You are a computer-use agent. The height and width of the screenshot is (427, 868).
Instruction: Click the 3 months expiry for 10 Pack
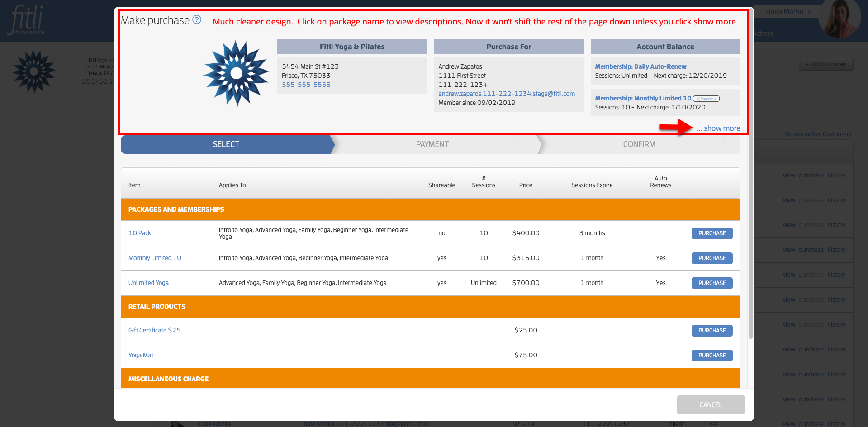point(592,233)
